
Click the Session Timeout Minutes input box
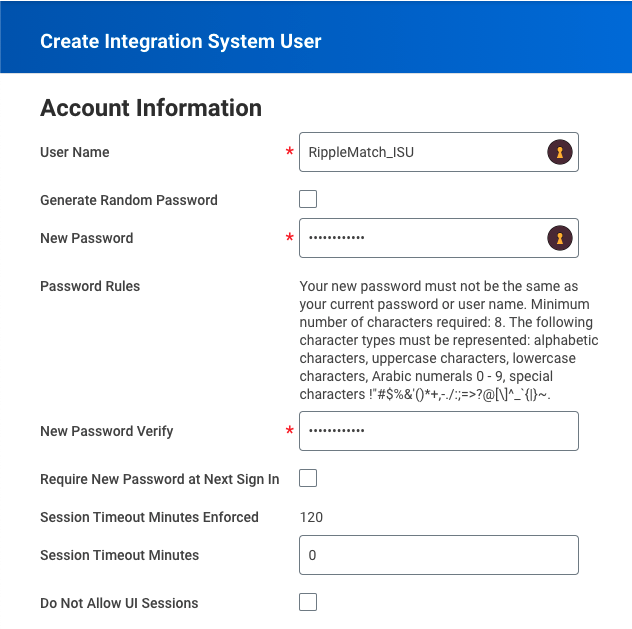point(438,555)
